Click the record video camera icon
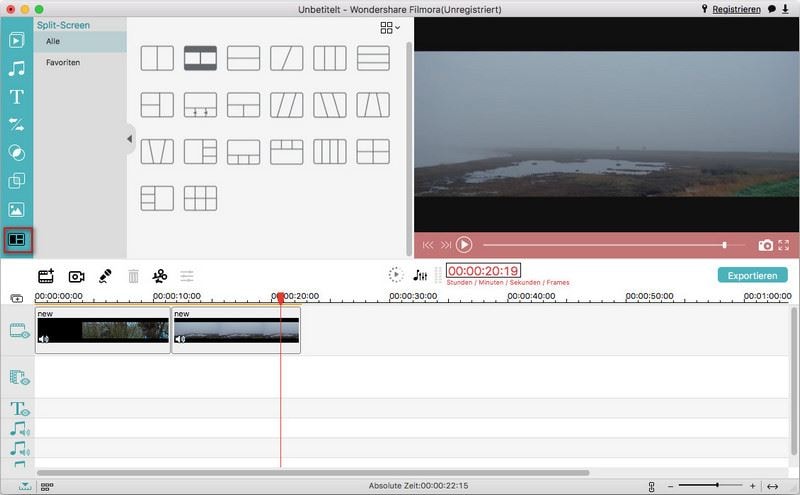 pos(77,277)
